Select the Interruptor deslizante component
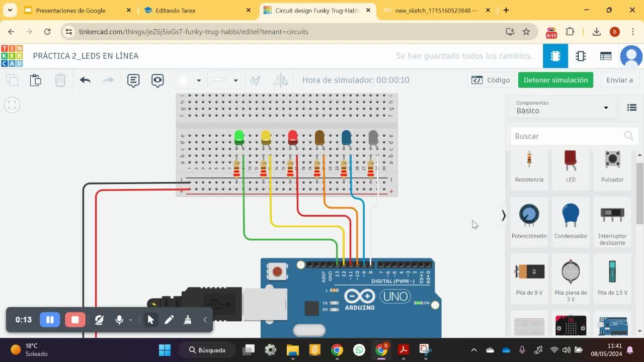 (612, 221)
